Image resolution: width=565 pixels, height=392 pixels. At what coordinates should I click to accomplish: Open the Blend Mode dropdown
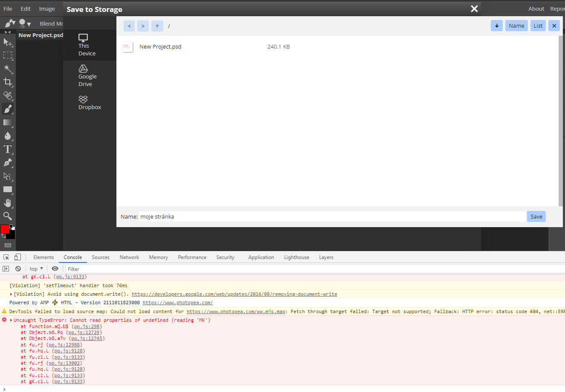coord(52,23)
